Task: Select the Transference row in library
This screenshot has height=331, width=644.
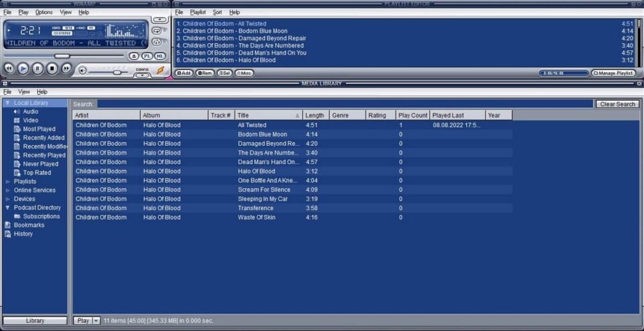Action: pos(292,208)
